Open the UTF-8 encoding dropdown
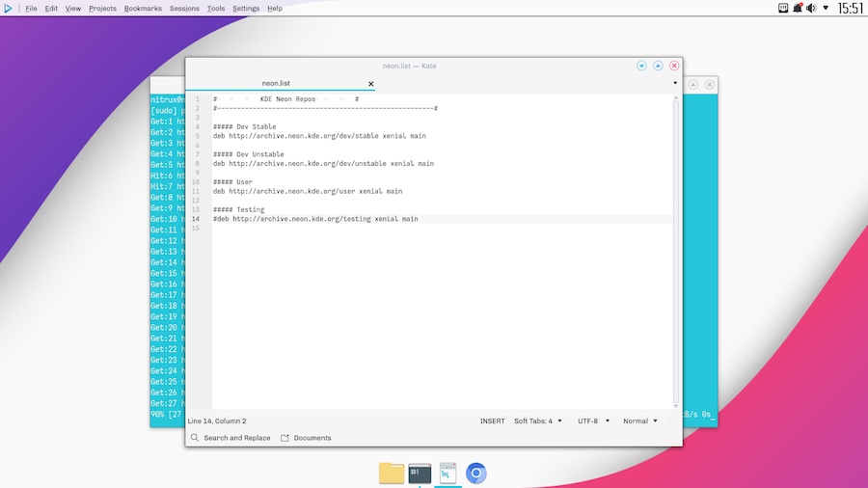The width and height of the screenshot is (868, 488). click(592, 421)
